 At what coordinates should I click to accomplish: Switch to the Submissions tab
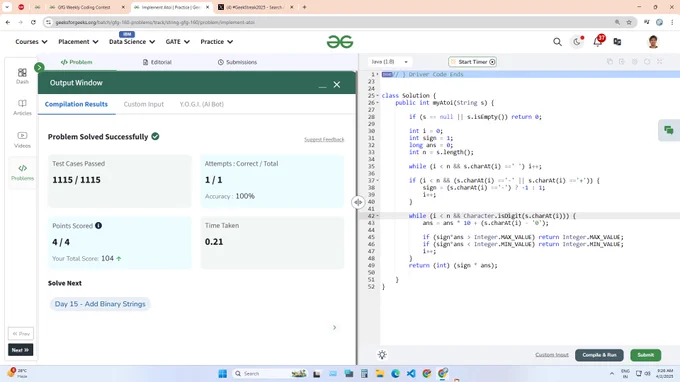click(237, 62)
